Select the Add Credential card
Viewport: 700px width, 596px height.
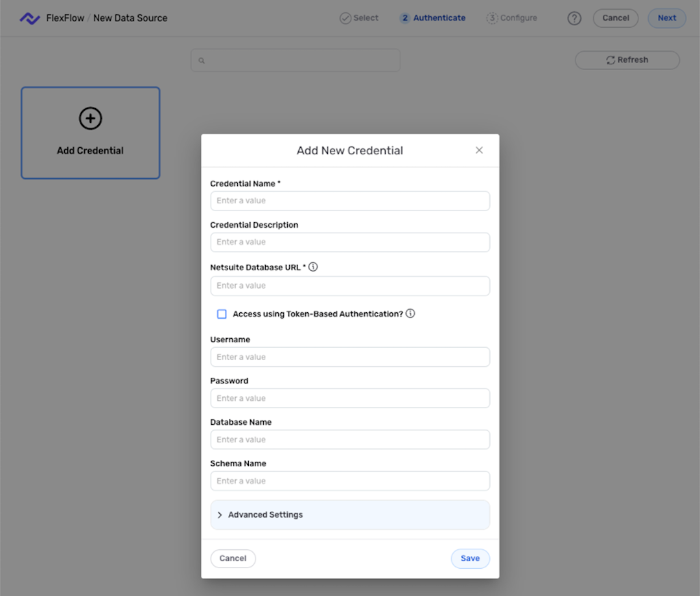tap(91, 133)
